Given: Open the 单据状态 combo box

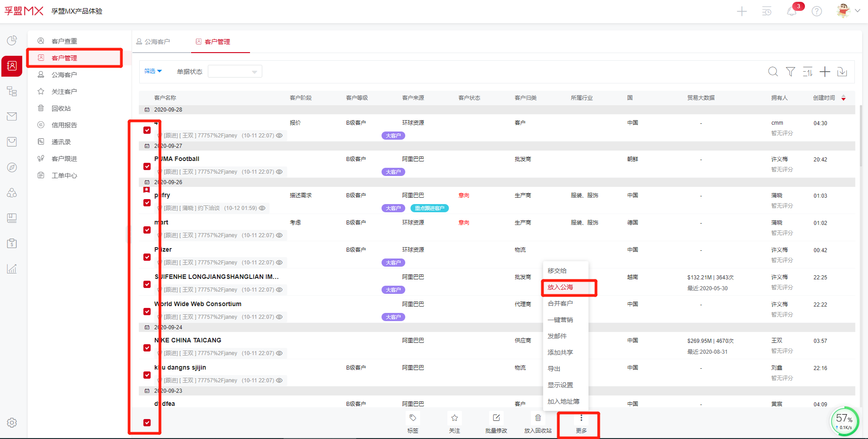Looking at the screenshot, I should tap(235, 72).
